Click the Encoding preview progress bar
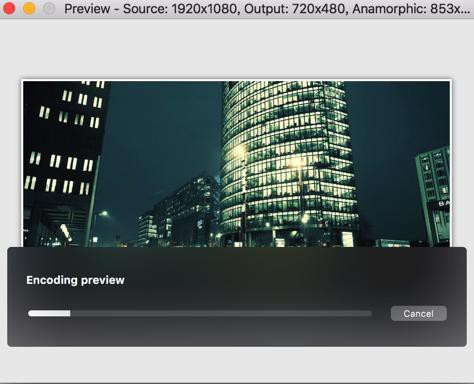Viewport: 474px width, 384px height. pyautogui.click(x=200, y=313)
